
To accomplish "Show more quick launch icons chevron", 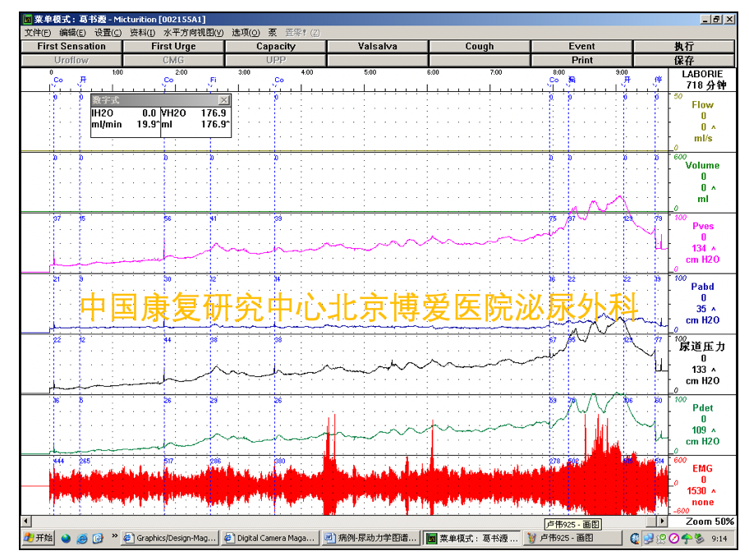I will (115, 536).
